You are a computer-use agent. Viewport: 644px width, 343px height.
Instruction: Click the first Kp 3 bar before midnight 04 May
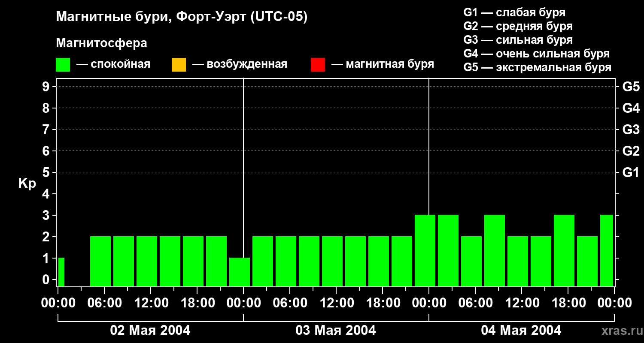[425, 250]
